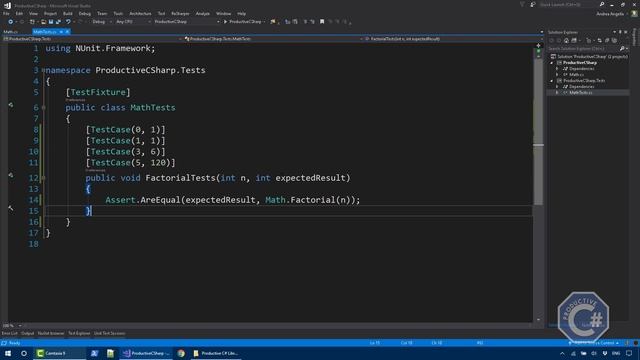Select Math.cs in Solution Explorer
This screenshot has height=360, width=640.
[x=576, y=75]
